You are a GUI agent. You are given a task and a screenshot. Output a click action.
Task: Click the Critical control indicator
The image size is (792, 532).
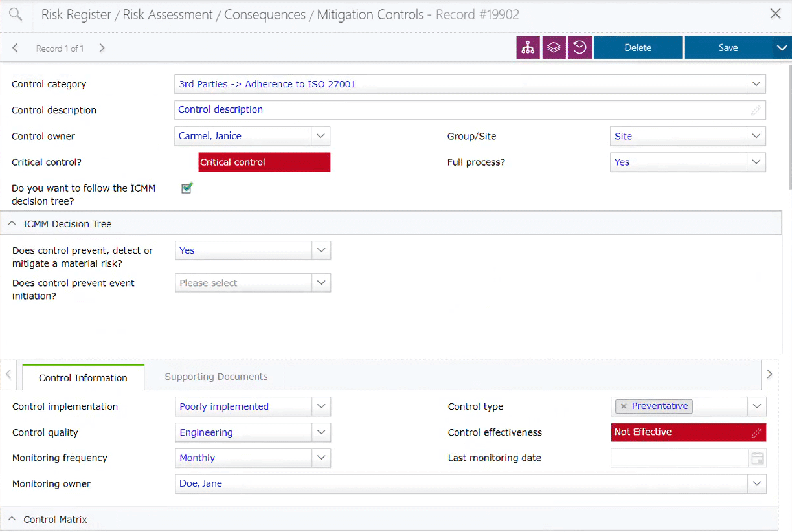[x=264, y=162]
